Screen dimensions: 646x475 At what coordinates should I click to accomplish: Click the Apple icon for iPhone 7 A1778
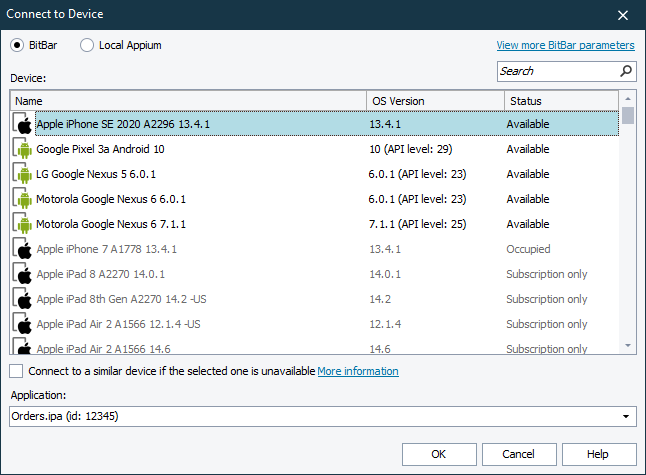tap(23, 249)
